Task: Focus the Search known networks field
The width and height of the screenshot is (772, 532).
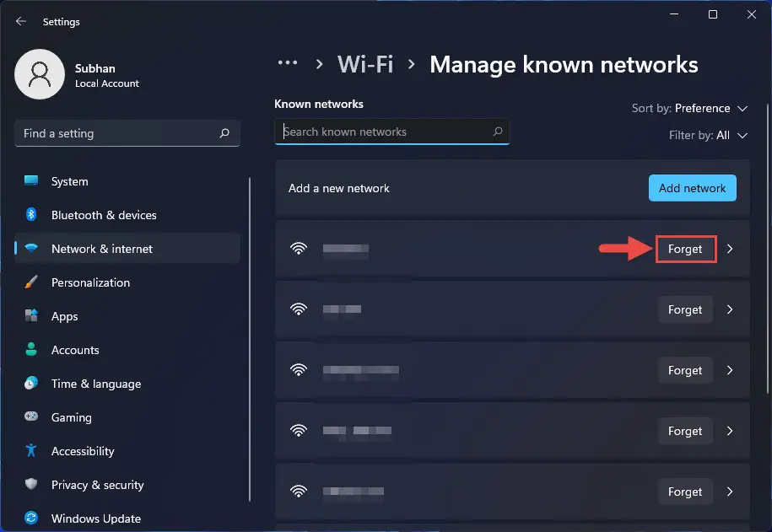Action: tap(392, 132)
